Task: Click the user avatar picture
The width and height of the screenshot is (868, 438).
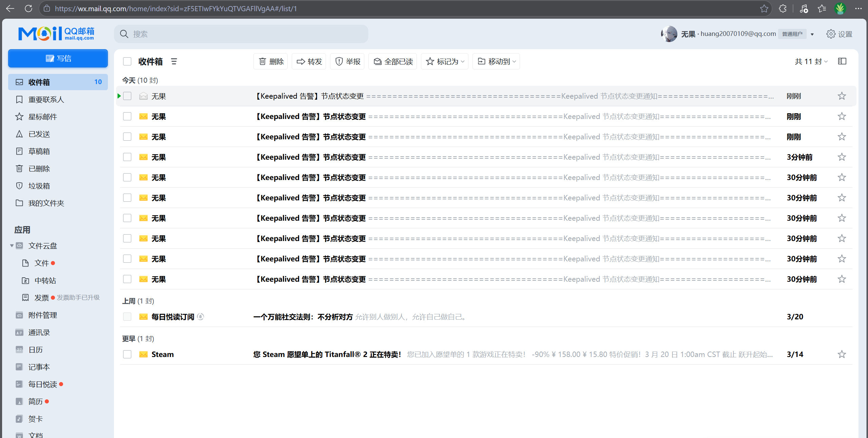Action: click(x=669, y=34)
